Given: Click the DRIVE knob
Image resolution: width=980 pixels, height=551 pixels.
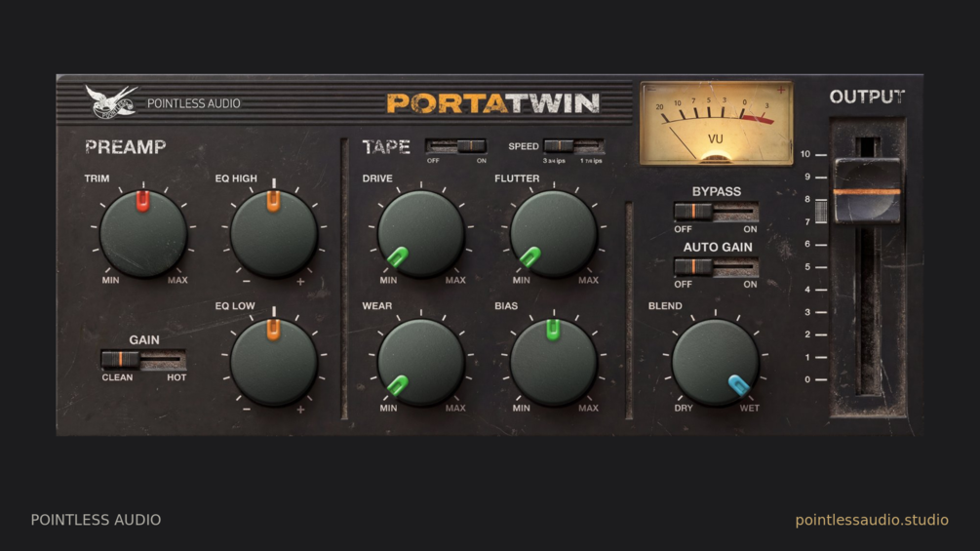Looking at the screenshot, I should tap(420, 234).
